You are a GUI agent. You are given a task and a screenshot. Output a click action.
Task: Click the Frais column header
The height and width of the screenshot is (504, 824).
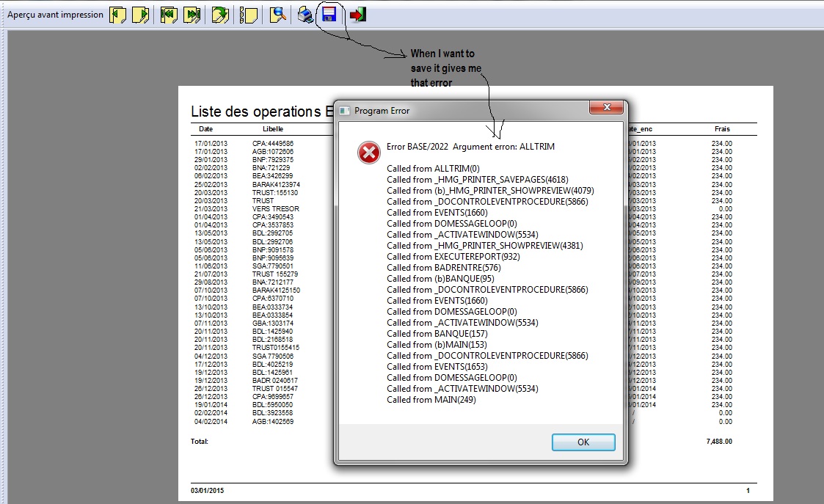[722, 129]
